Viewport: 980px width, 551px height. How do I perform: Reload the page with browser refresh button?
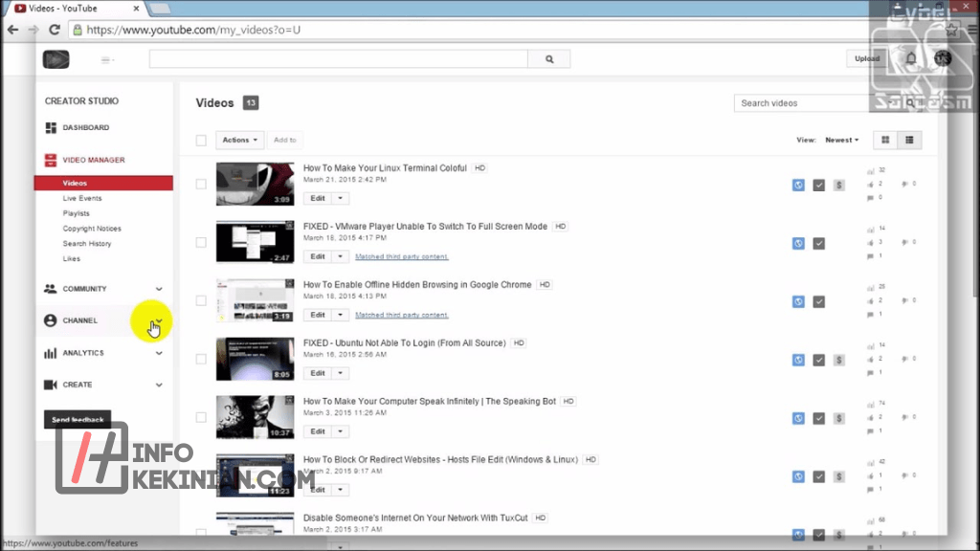coord(55,30)
